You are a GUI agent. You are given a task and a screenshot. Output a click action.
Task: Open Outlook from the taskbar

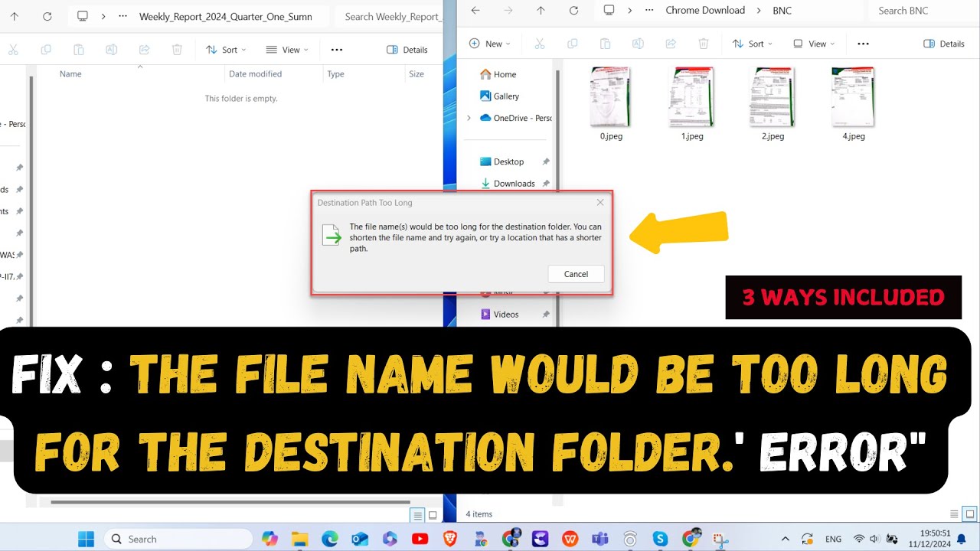360,539
